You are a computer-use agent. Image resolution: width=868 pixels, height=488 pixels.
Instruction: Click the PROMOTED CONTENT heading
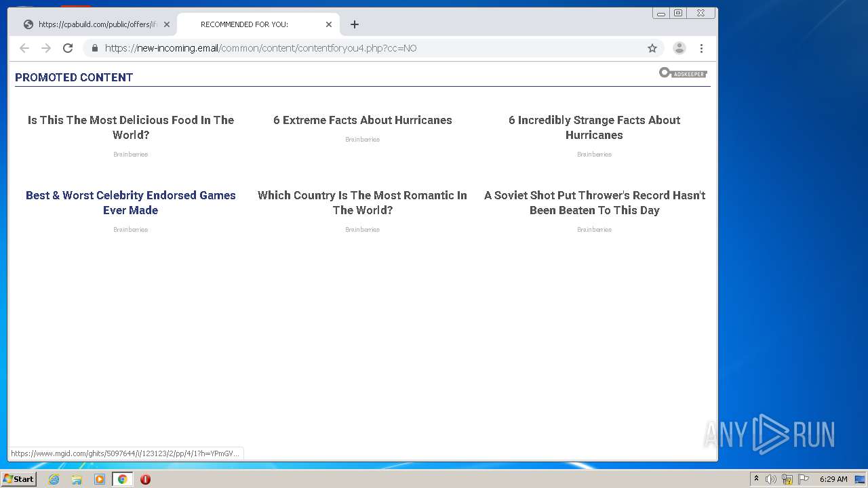point(74,77)
